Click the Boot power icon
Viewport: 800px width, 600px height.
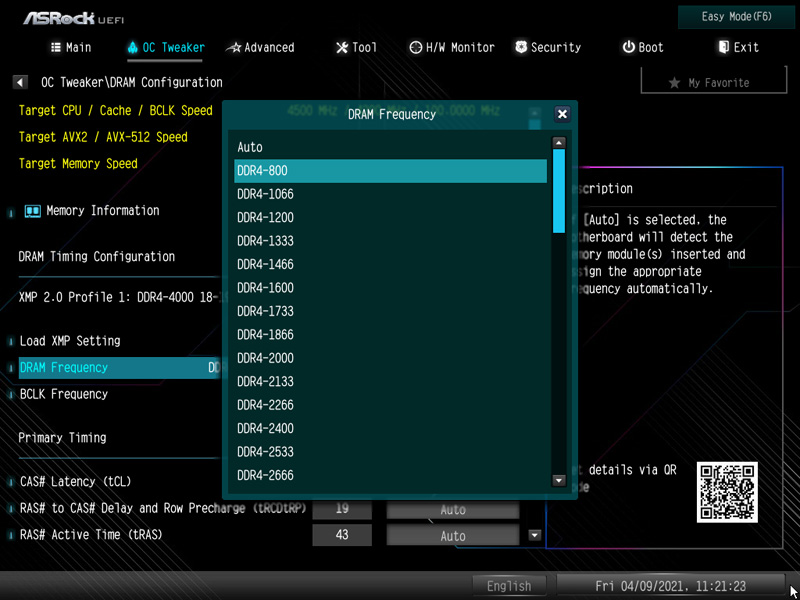click(x=628, y=47)
